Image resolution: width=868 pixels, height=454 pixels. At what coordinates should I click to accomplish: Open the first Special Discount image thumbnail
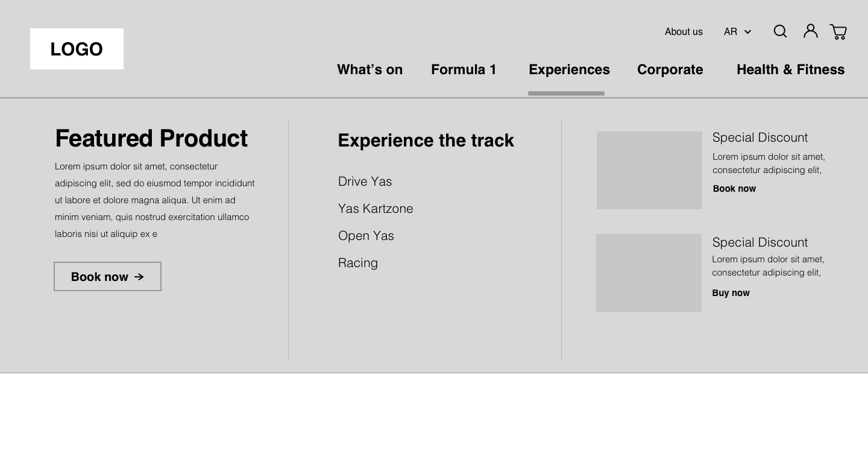coord(649,170)
